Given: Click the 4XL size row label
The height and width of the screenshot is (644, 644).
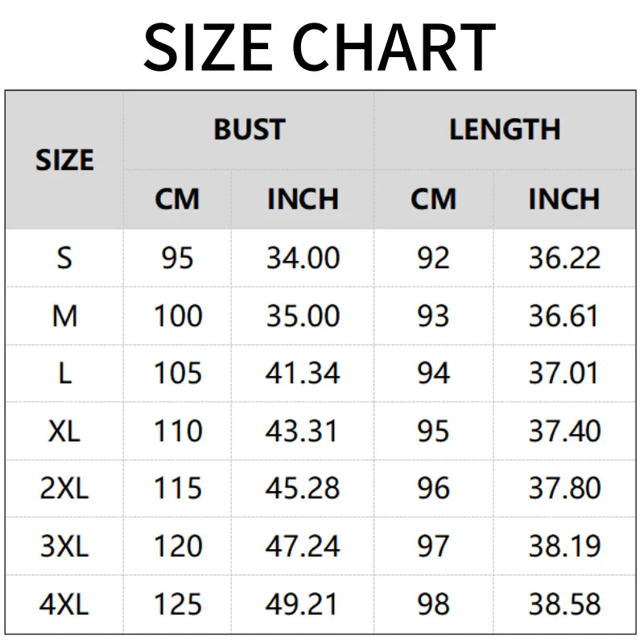Looking at the screenshot, I should [x=64, y=604].
